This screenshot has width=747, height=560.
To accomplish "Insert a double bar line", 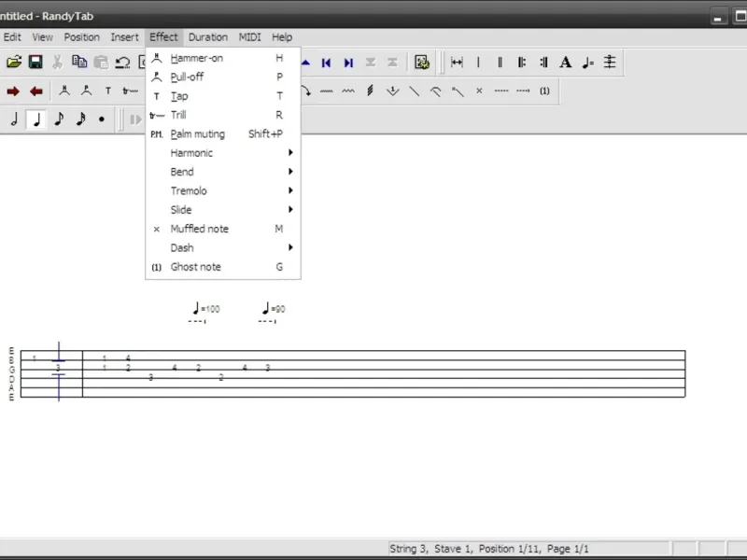I will coord(500,62).
